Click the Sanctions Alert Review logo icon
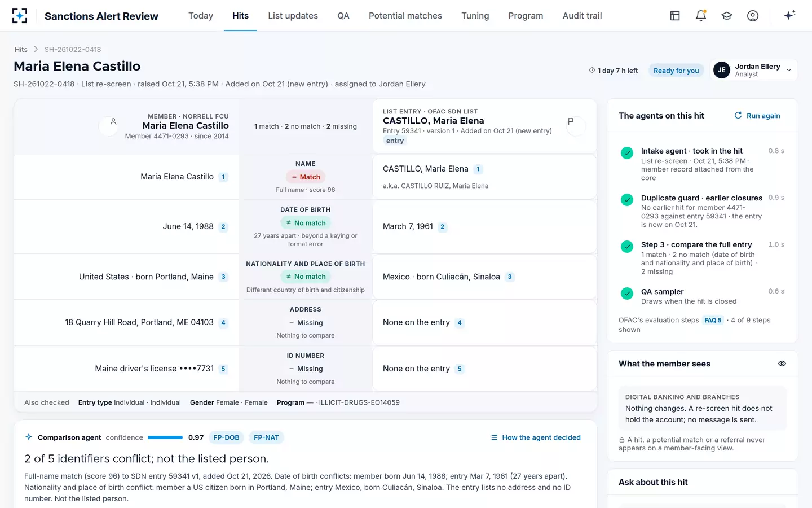812x508 pixels. [x=20, y=16]
